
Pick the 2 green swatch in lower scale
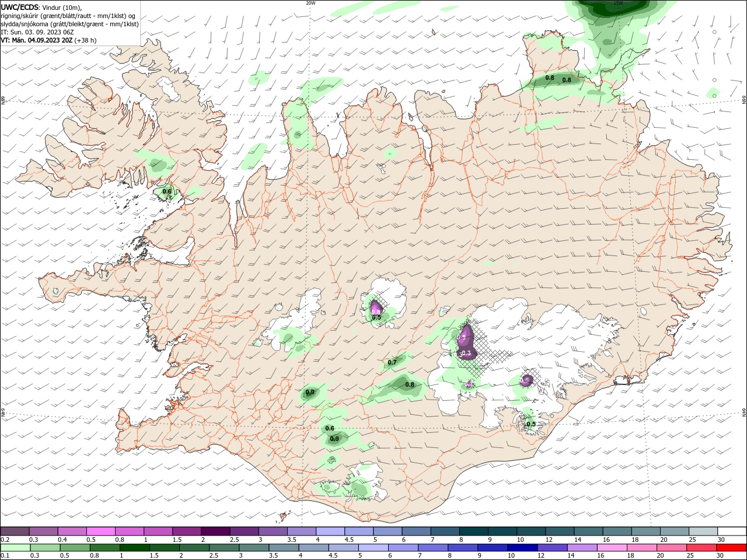(x=194, y=548)
